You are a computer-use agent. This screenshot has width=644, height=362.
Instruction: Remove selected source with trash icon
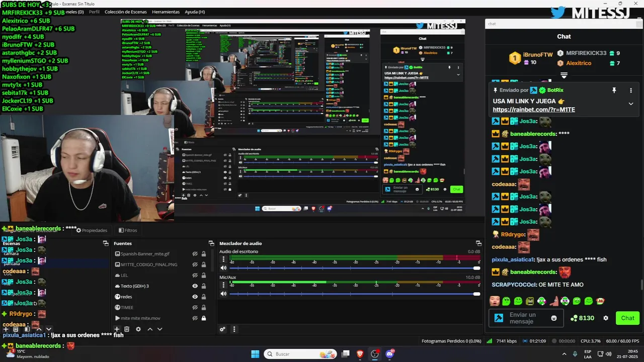click(127, 329)
